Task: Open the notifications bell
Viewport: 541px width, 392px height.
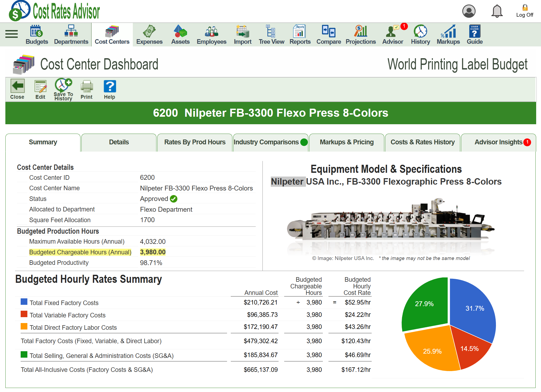Action: [x=497, y=11]
